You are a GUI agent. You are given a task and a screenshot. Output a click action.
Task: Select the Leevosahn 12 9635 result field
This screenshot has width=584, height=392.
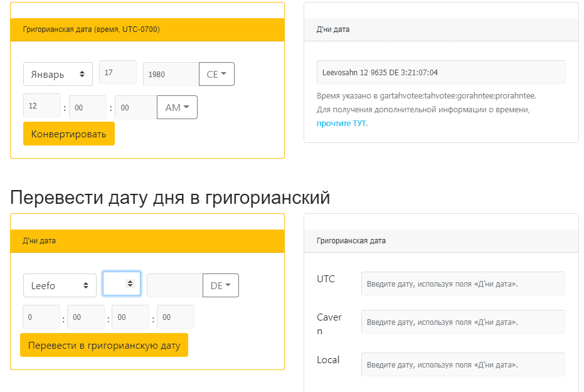pos(441,72)
